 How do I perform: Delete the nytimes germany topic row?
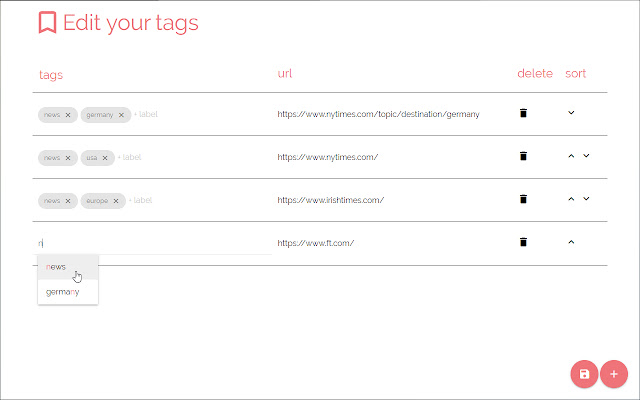click(522, 114)
